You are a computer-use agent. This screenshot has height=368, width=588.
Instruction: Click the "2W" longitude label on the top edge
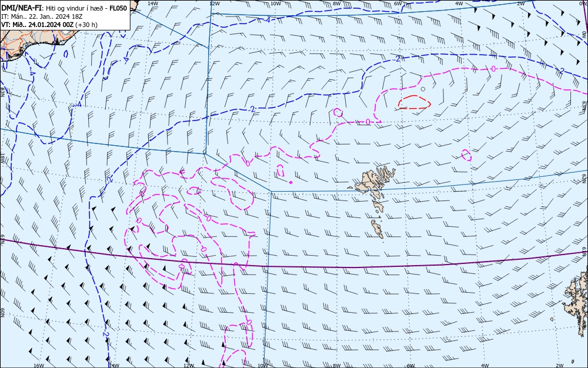pos(521,4)
